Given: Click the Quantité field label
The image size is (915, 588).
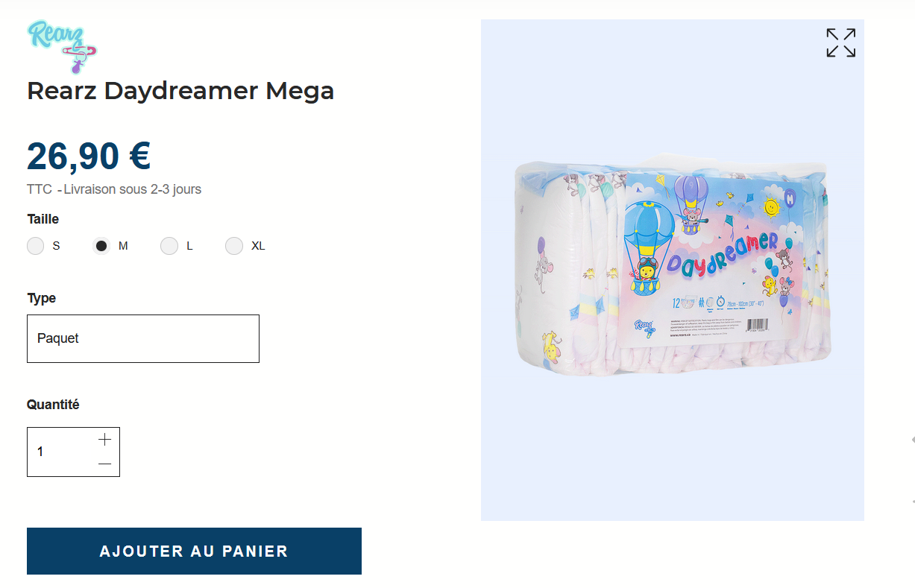Looking at the screenshot, I should (53, 405).
